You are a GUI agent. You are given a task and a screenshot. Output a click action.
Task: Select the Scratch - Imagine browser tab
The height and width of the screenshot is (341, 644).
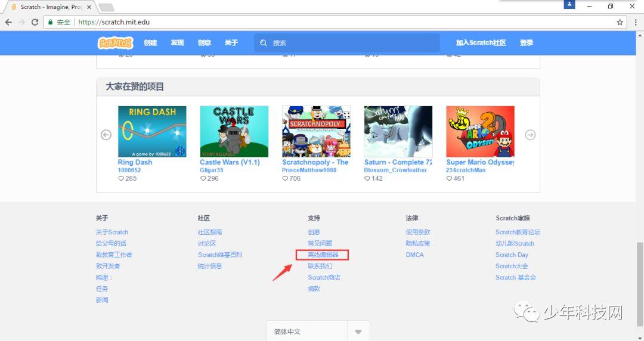[51, 7]
